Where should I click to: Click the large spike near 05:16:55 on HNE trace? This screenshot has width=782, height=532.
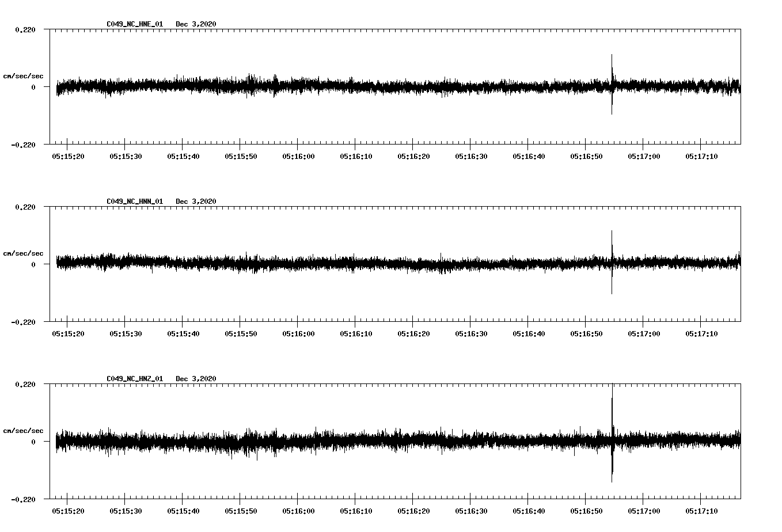(612, 83)
